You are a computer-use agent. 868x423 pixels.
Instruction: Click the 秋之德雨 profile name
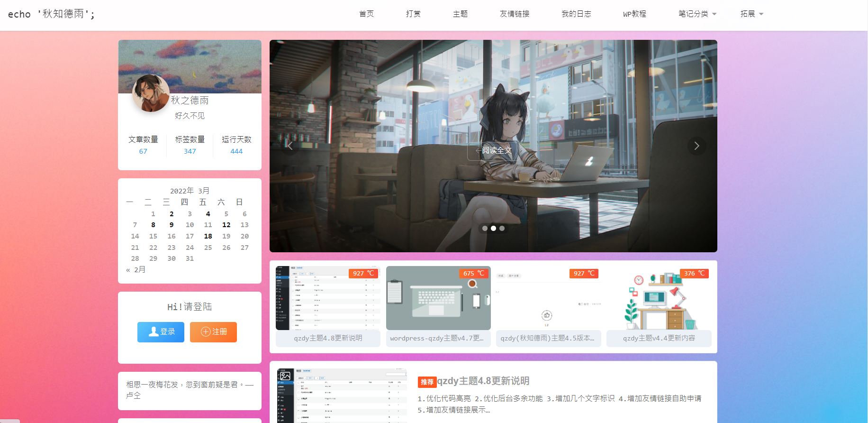click(x=190, y=101)
